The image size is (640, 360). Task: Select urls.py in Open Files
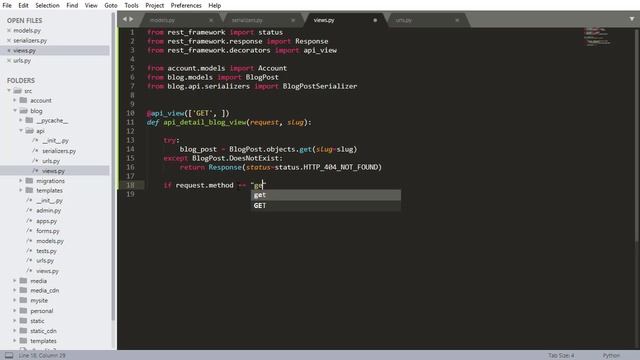[22, 60]
